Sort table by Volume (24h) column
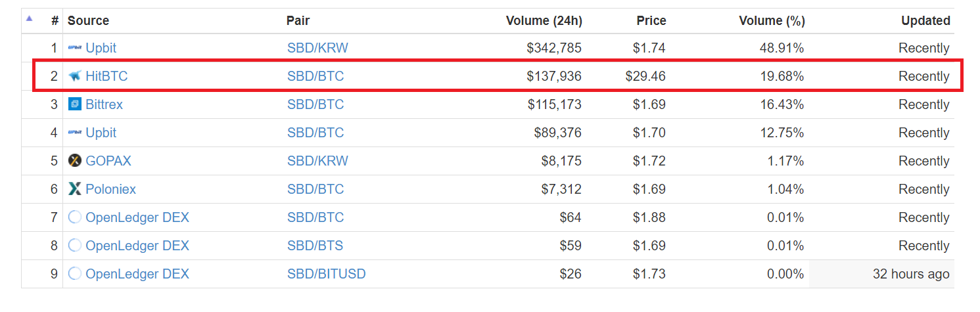This screenshot has width=980, height=312. point(544,21)
